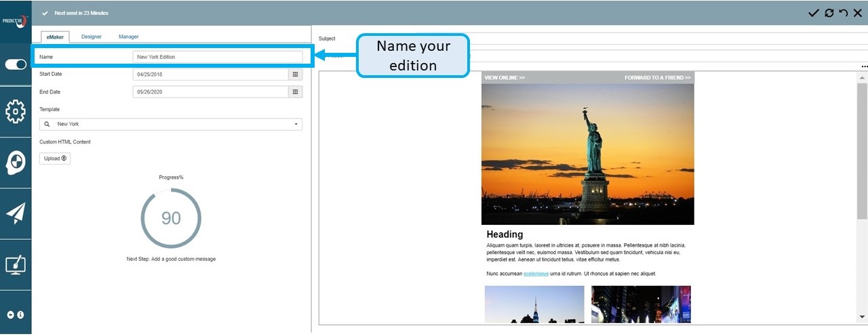Click the head profile icon in sidebar
Viewport: 868px width, 336px height.
tap(16, 163)
